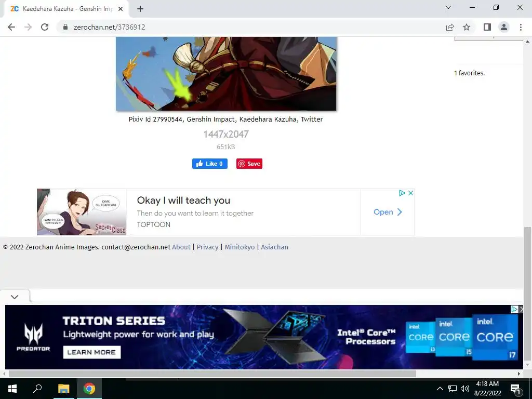Click the Intel Core i7 badge

pos(495,337)
